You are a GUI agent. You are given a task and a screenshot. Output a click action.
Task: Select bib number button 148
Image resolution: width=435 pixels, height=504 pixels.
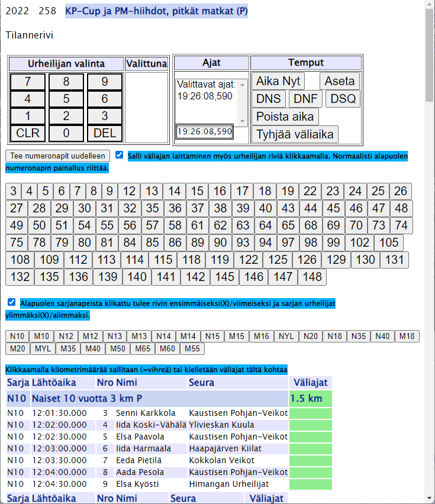point(312,277)
